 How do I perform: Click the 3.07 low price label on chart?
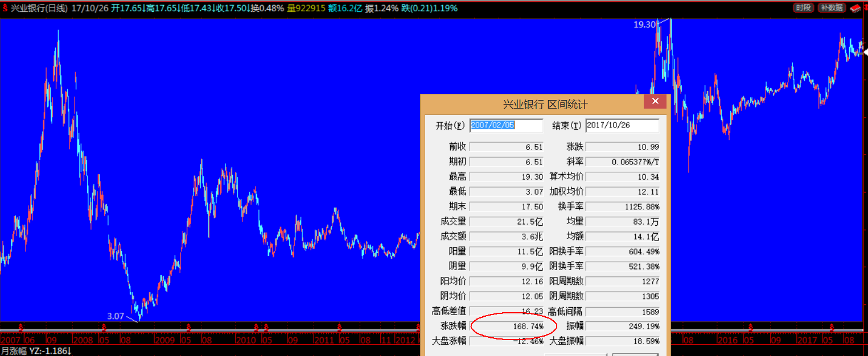coord(116,316)
